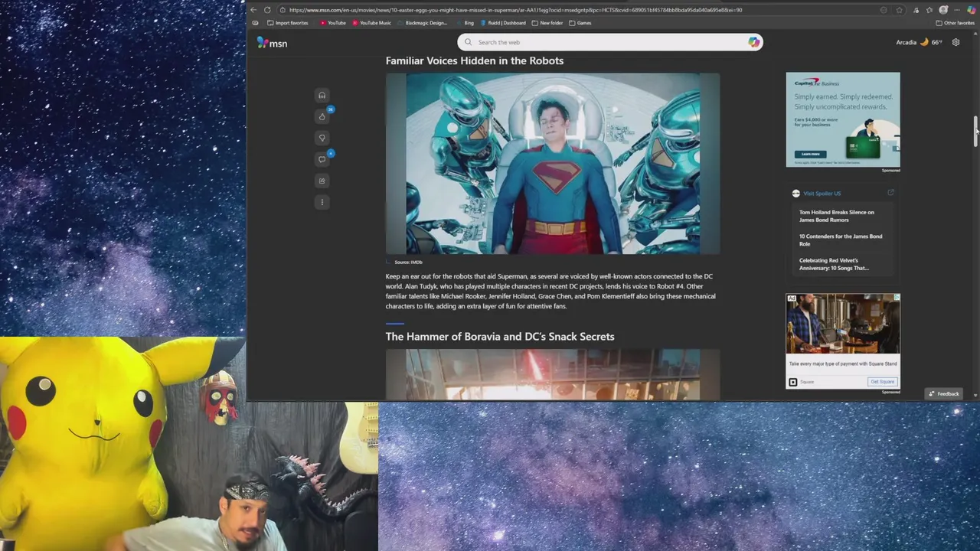Image resolution: width=980 pixels, height=551 pixels.
Task: Open the Hammer of Boravia image
Action: [553, 374]
